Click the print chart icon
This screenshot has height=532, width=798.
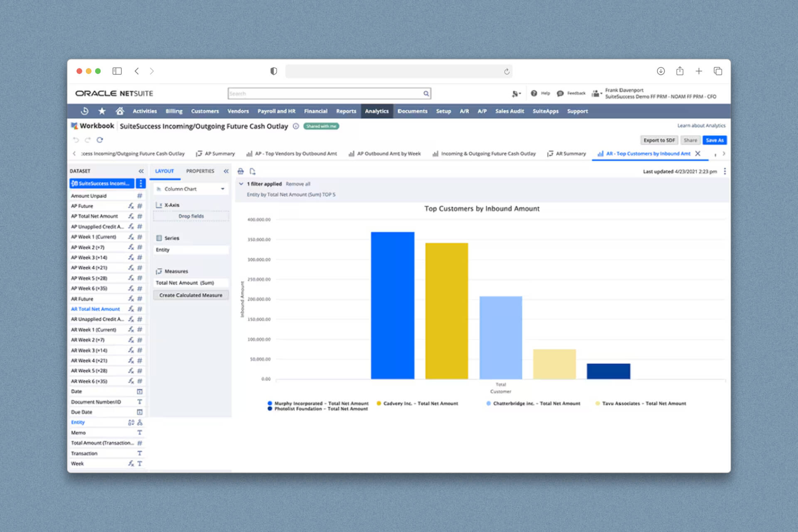tap(241, 171)
